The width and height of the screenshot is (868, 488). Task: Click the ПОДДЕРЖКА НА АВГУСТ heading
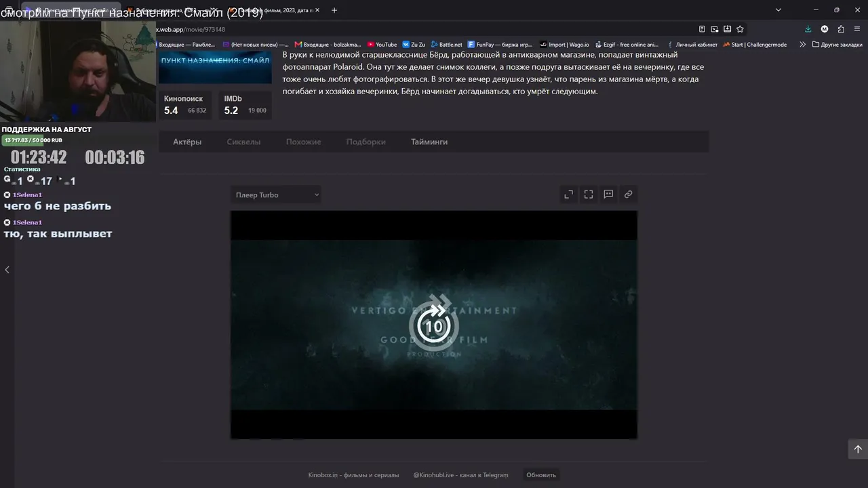(47, 129)
